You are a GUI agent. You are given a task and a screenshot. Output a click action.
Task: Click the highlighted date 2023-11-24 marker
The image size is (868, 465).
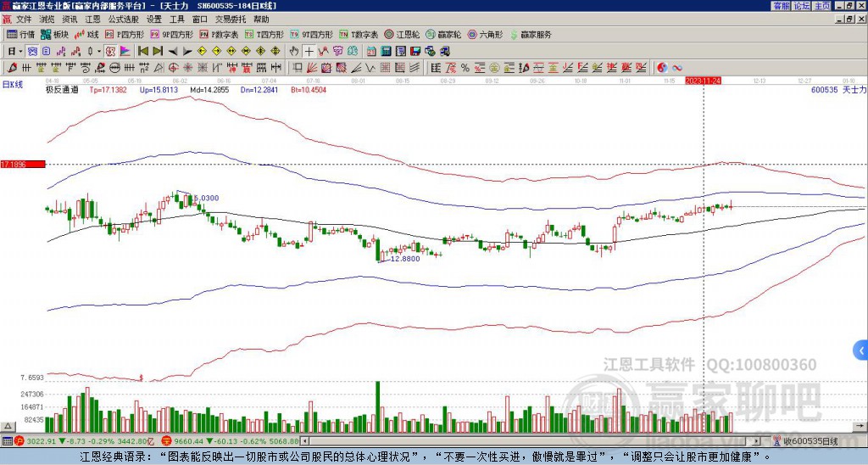click(703, 81)
